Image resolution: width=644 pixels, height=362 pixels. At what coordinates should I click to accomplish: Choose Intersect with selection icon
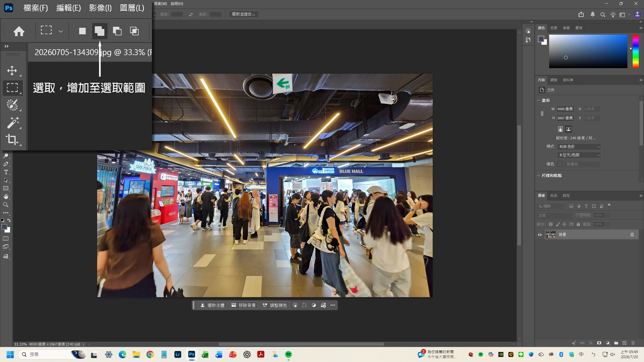[134, 31]
